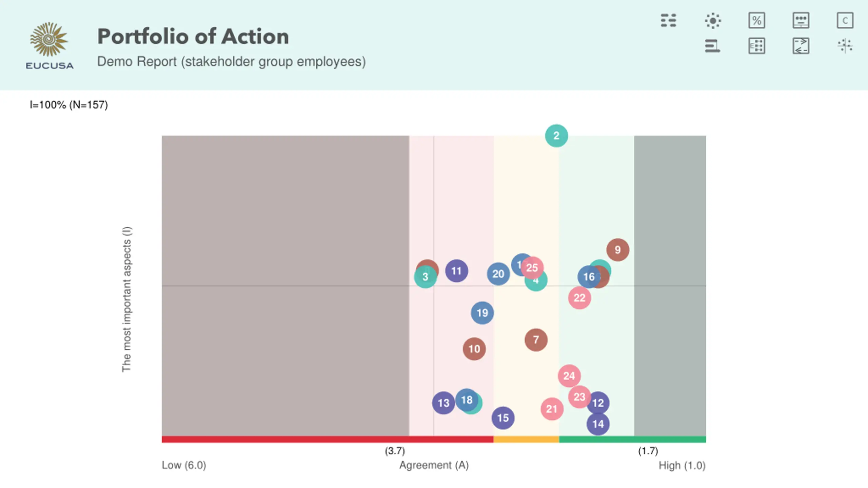Click the orange segment of axis bar
This screenshot has width=868, height=488.
click(x=526, y=440)
